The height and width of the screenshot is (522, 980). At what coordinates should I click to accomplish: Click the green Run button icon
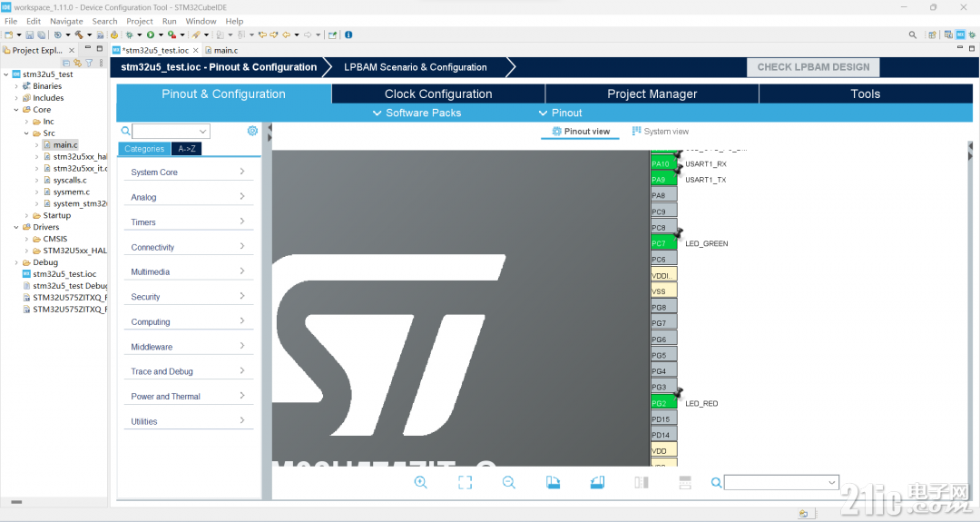pos(150,35)
